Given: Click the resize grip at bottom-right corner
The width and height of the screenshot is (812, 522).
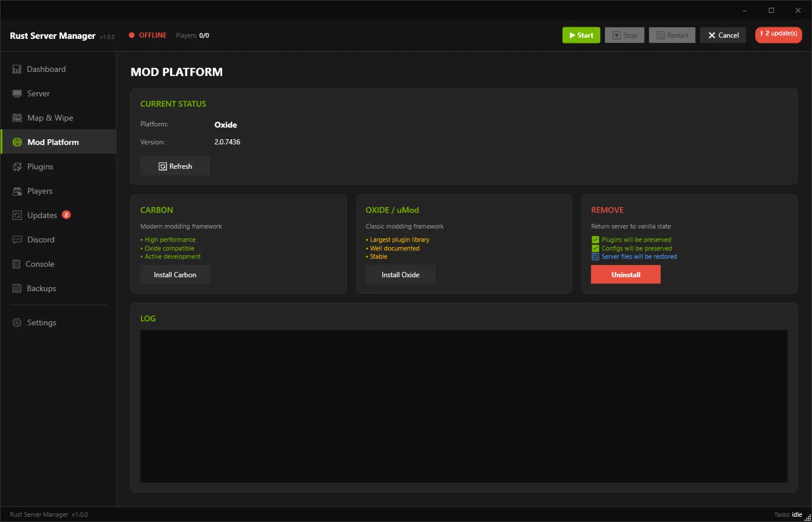Looking at the screenshot, I should click(807, 517).
